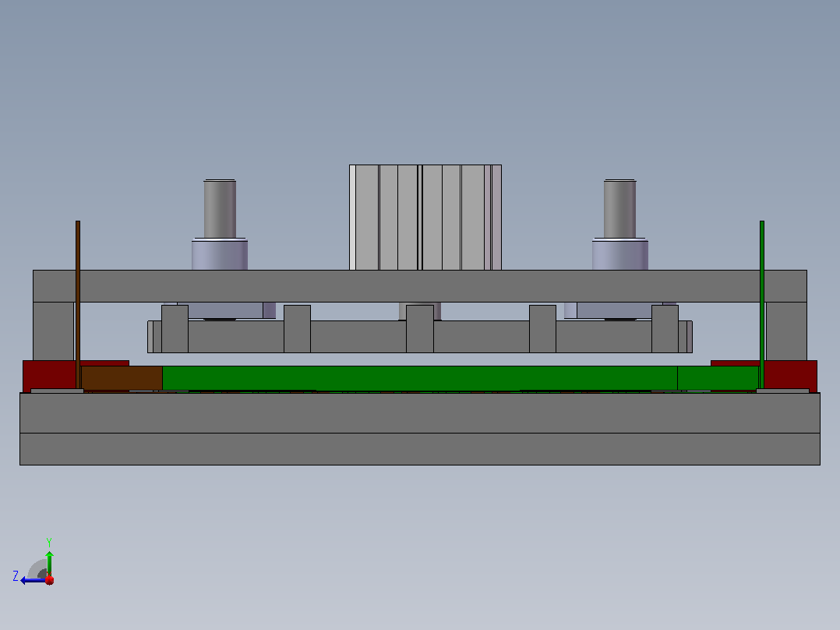Screen dimensions: 840x630
Task: Select the left dark gray guide post shaft
Action: click(x=220, y=208)
